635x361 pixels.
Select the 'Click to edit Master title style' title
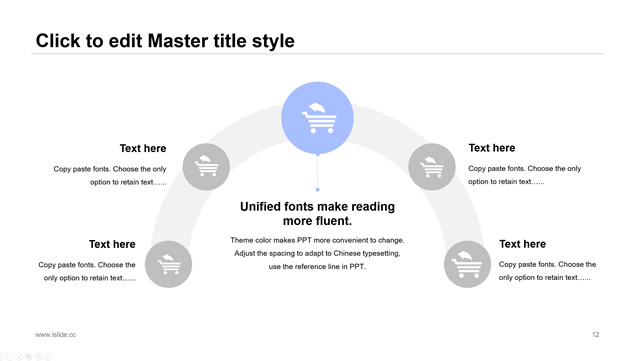point(165,41)
